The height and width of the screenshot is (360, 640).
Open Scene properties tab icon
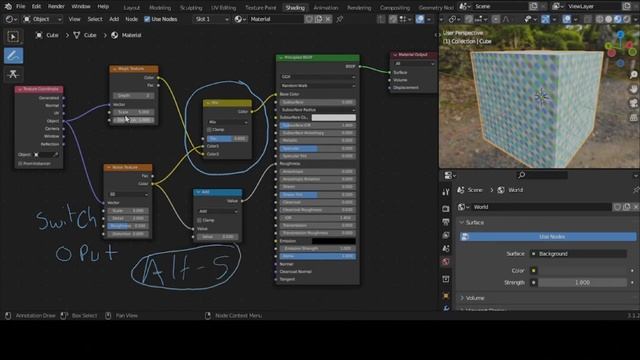click(446, 249)
